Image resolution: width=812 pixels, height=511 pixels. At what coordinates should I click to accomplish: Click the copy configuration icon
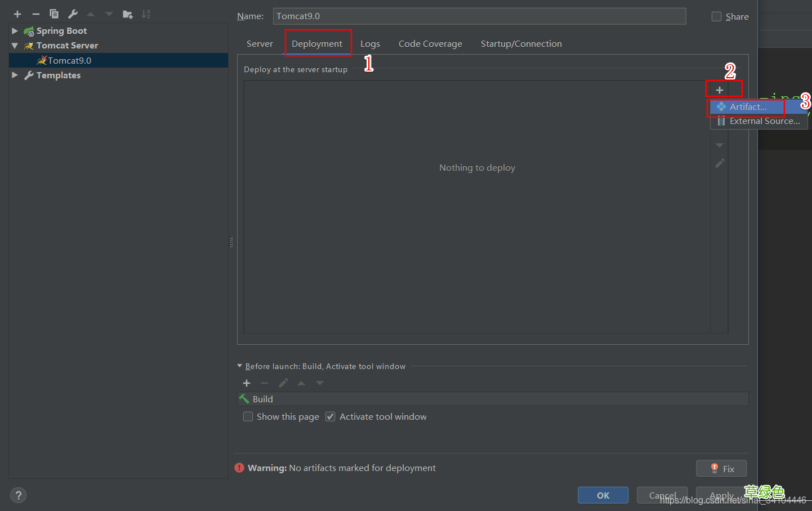(54, 14)
